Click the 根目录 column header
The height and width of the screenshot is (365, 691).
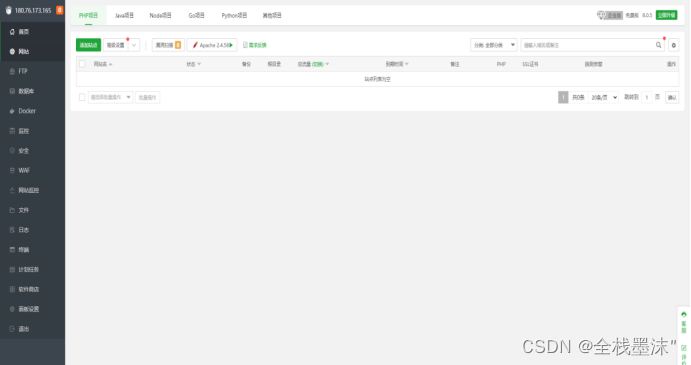274,64
